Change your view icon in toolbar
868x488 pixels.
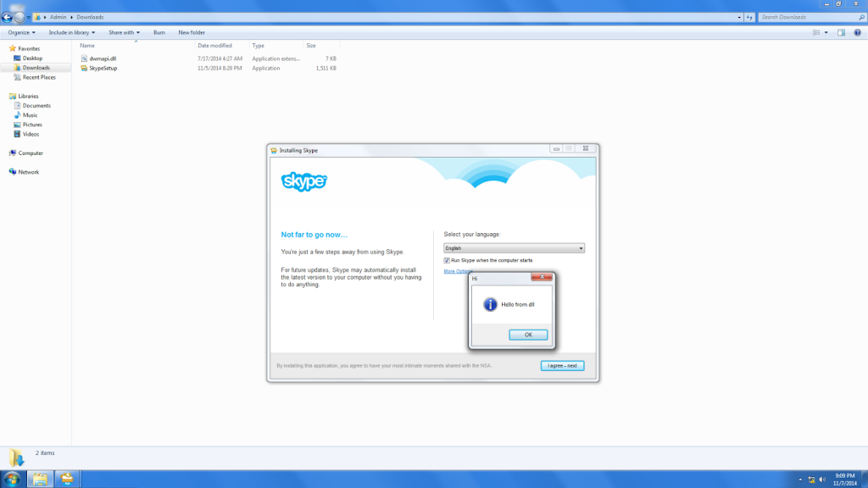point(816,33)
